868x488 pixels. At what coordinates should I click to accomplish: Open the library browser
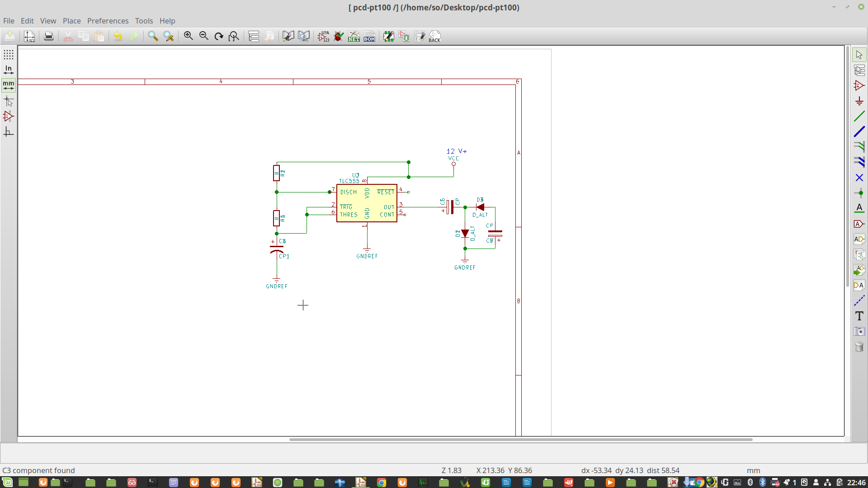coord(304,37)
